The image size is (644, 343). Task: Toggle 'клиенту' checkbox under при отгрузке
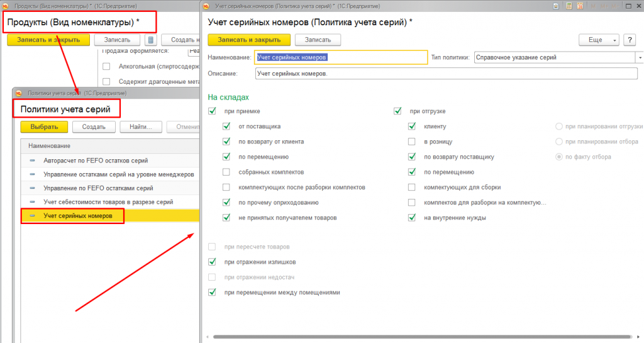coord(411,126)
